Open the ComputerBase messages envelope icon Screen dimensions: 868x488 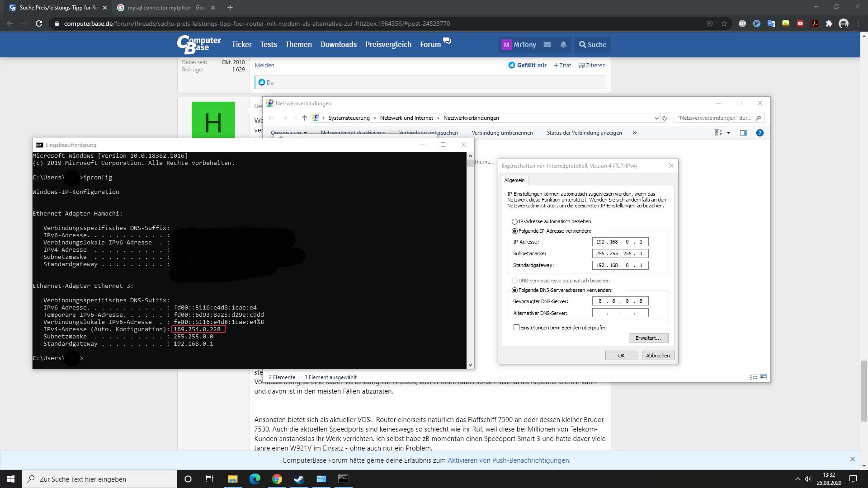547,44
